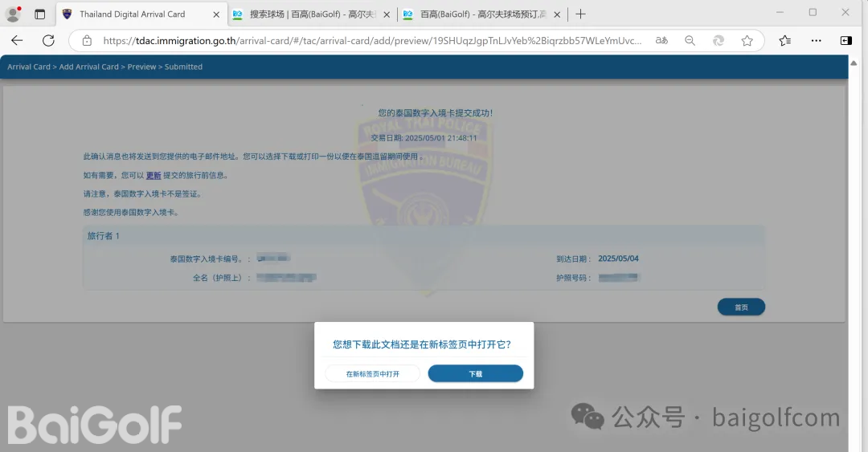Open the tab actions menu icon
868x452 pixels.
(x=40, y=14)
